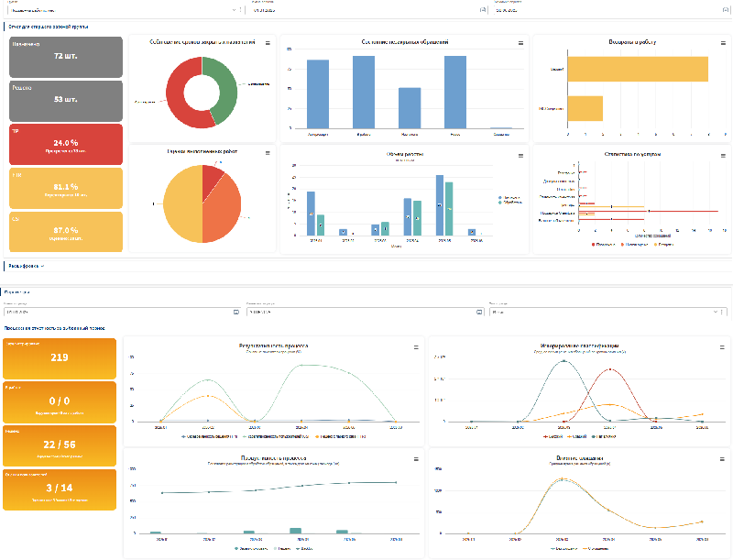Expand the top-left filter dropdown

pyautogui.click(x=233, y=10)
